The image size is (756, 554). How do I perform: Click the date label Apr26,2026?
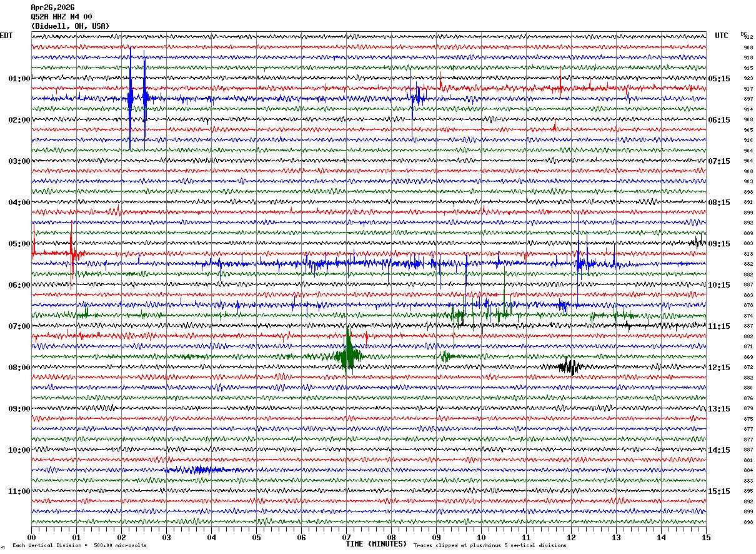point(52,8)
